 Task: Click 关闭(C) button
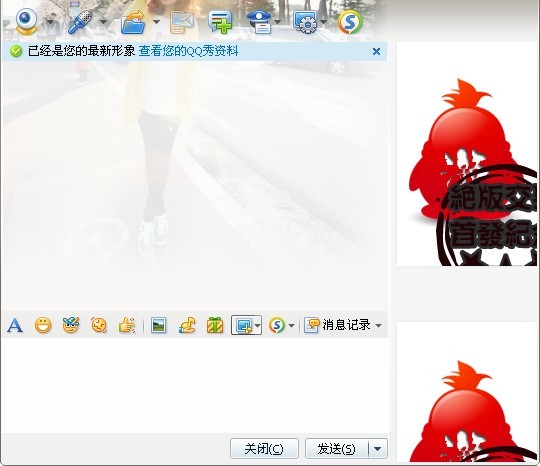pyautogui.click(x=264, y=449)
